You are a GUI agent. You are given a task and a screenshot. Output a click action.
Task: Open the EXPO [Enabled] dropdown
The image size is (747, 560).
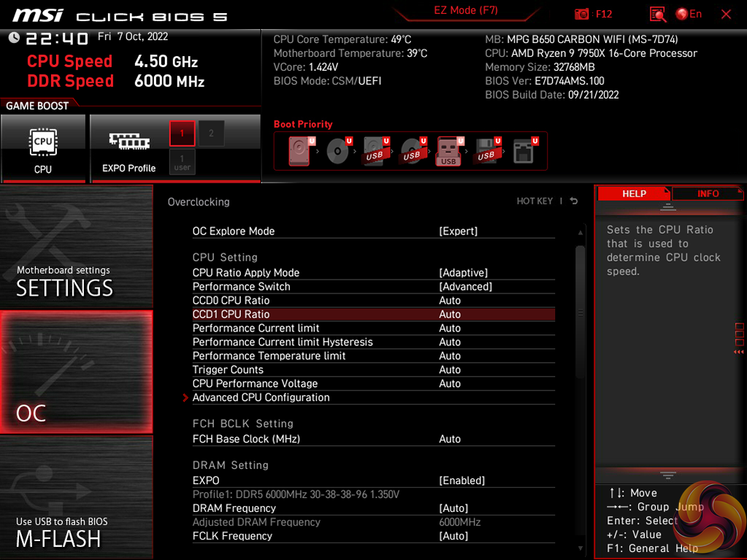click(x=461, y=481)
